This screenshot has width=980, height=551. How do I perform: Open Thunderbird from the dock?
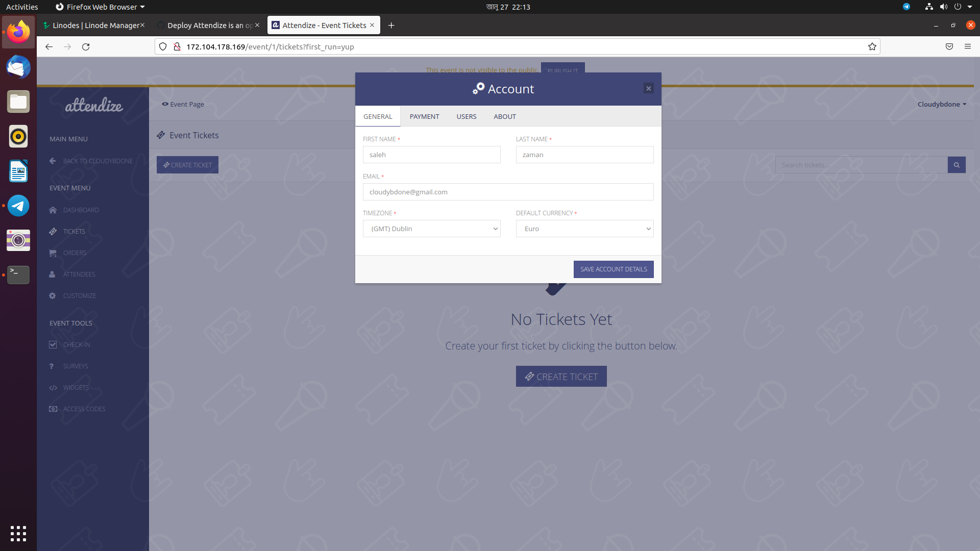(18, 67)
